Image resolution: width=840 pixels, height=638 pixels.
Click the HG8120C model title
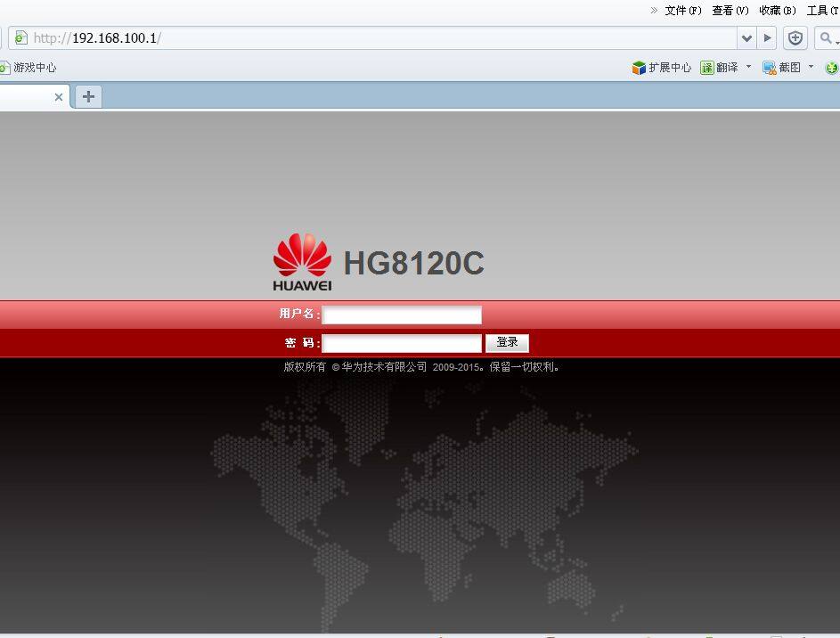click(413, 263)
